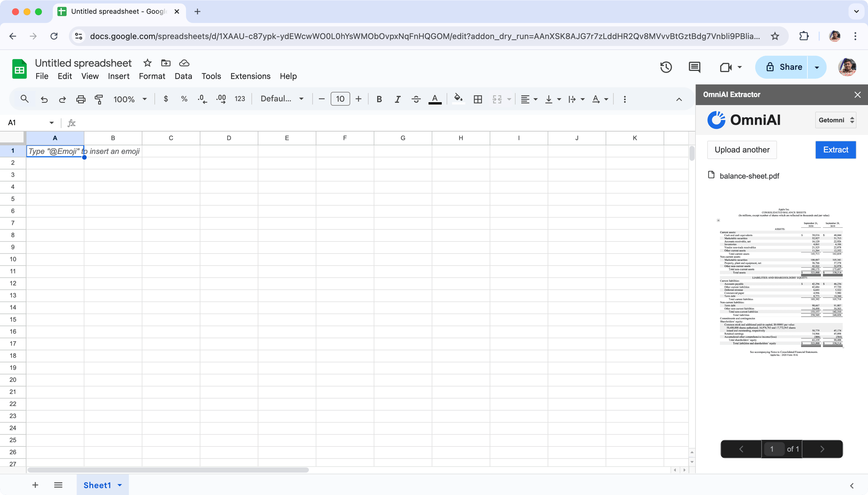Open the Getomni model selector
The image size is (868, 495).
point(836,120)
